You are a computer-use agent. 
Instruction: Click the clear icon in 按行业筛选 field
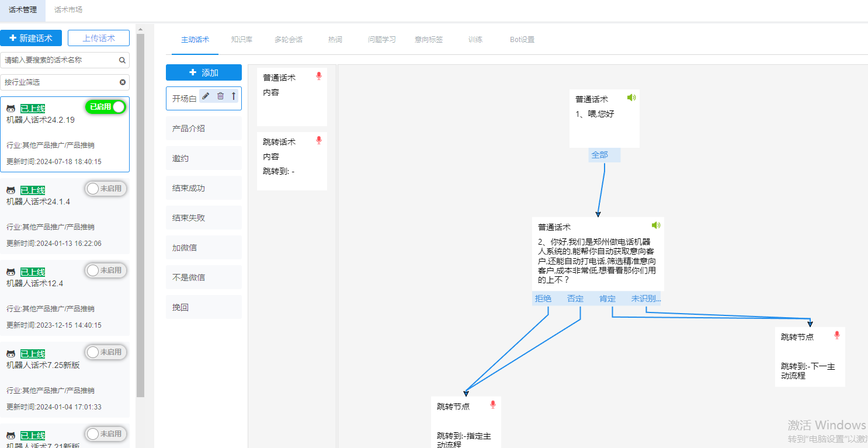click(x=123, y=82)
